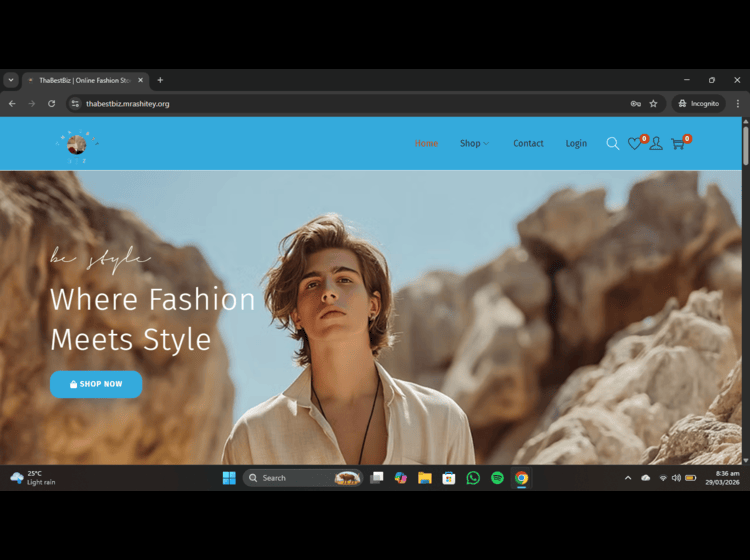
Task: Open WhatsApp from taskbar
Action: pyautogui.click(x=473, y=478)
